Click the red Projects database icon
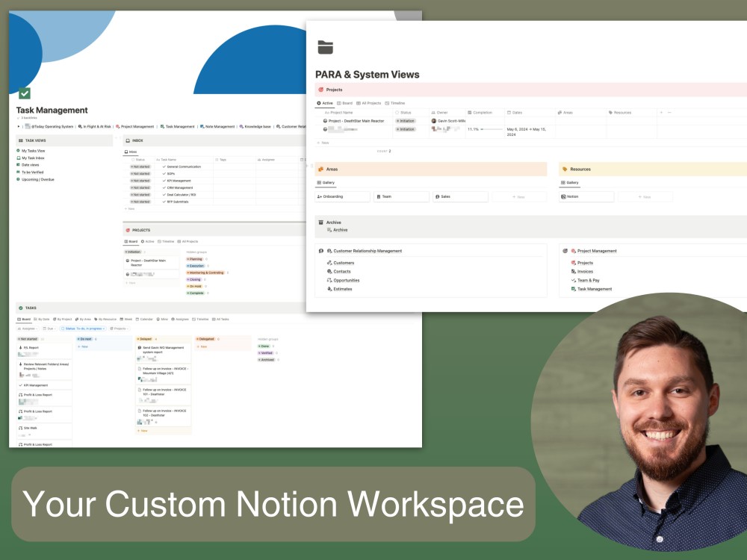 point(321,90)
